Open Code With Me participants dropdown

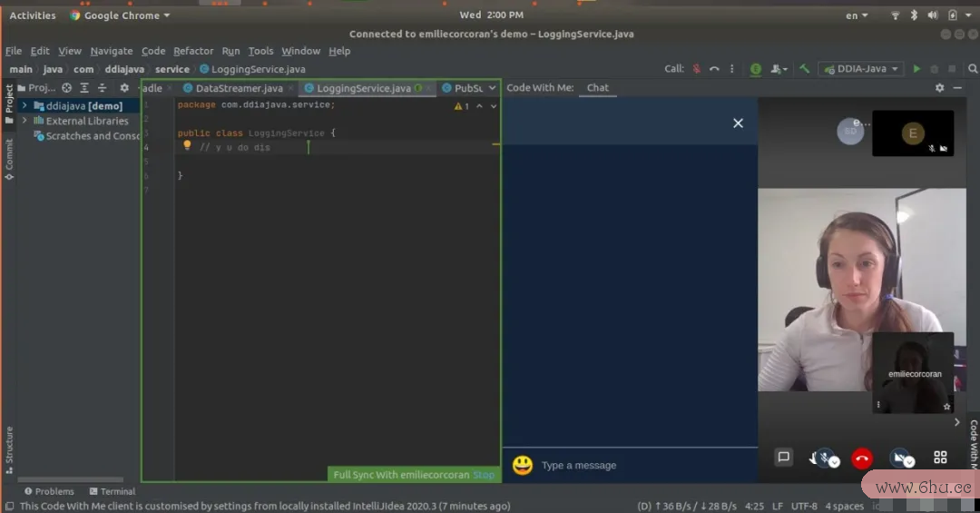pyautogui.click(x=779, y=69)
